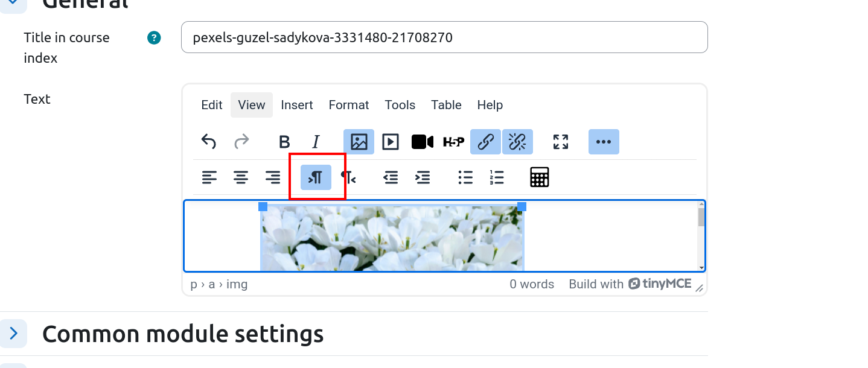This screenshot has width=868, height=368.
Task: Click the Common module settings heading
Action: 183,334
